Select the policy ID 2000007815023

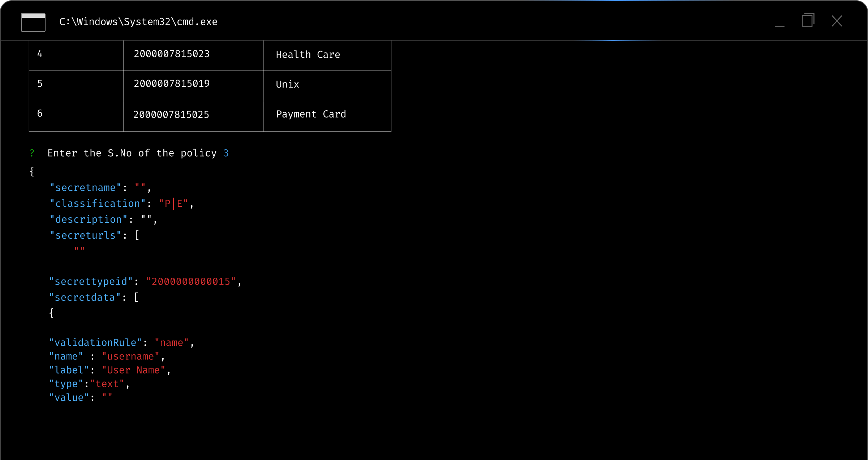point(172,54)
